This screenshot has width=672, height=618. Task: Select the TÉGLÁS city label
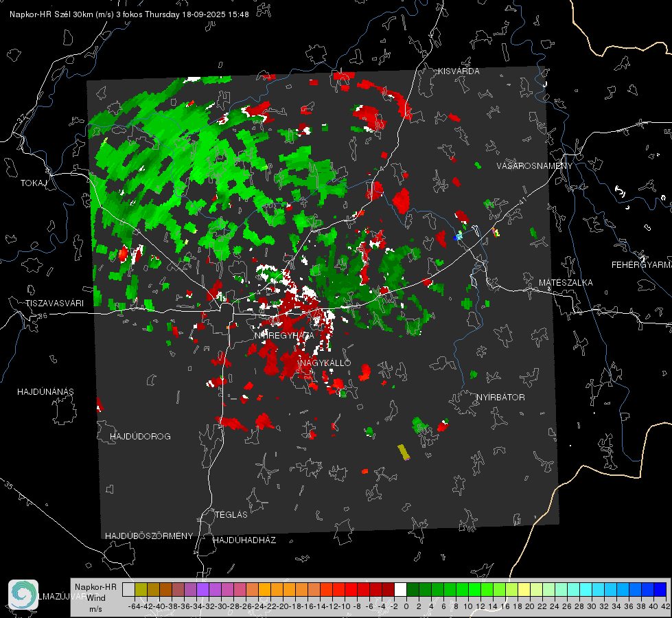(231, 515)
